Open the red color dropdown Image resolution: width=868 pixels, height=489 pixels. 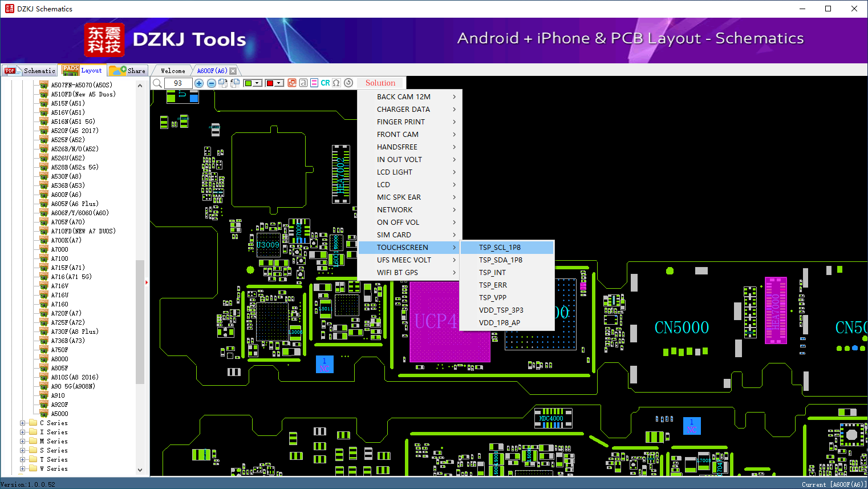(x=279, y=83)
